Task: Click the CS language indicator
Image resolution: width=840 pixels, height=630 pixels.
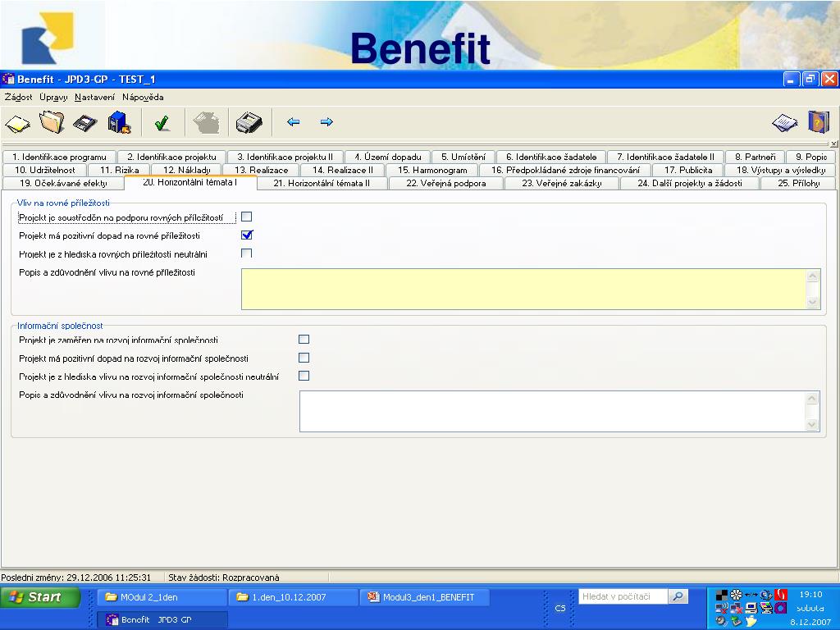Action: (x=559, y=608)
